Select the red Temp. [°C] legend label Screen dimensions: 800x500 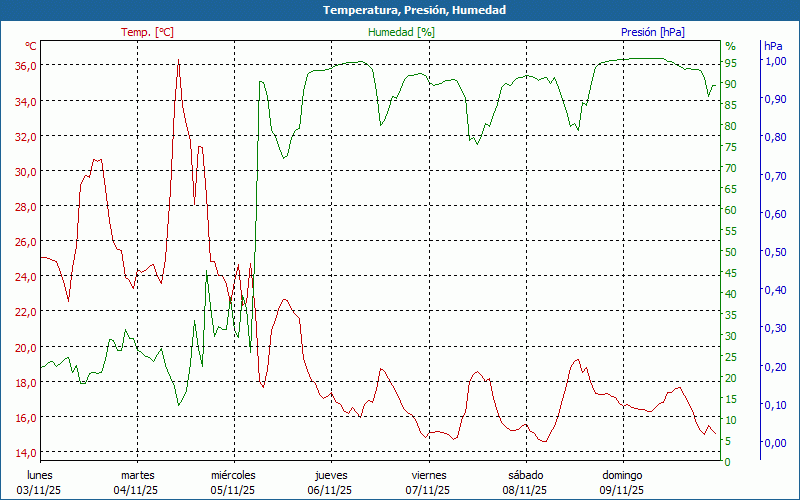pyautogui.click(x=147, y=32)
